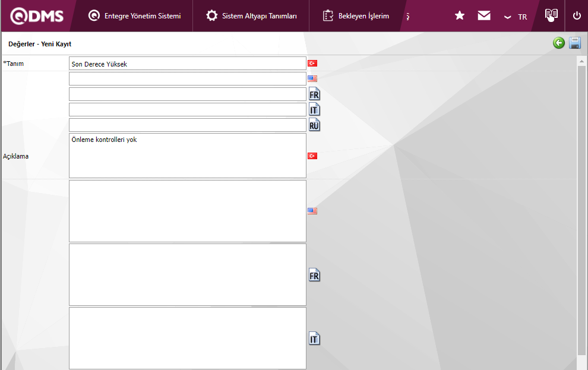Click the vertical scrollbar up arrow

pos(581,61)
